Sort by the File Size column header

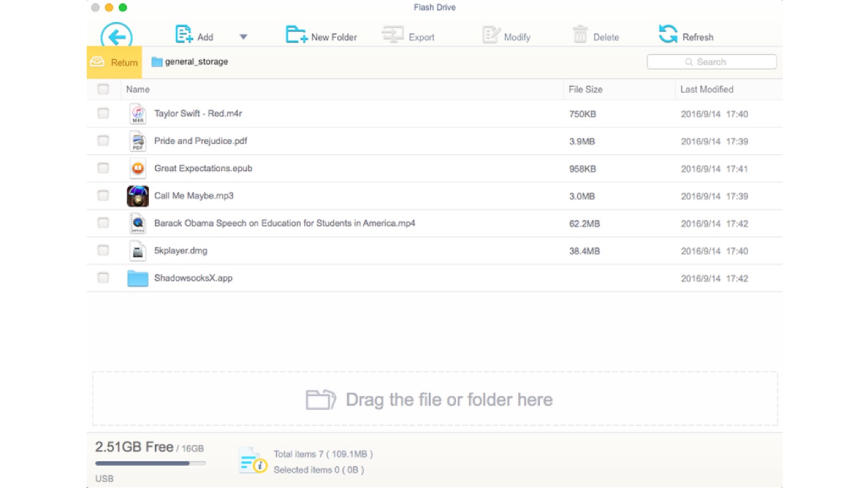[585, 89]
